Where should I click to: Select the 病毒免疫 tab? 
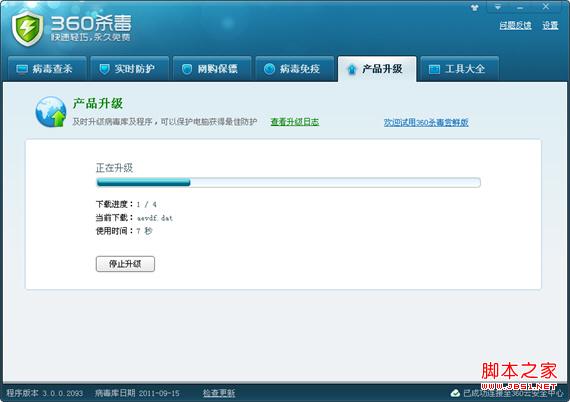pos(294,69)
